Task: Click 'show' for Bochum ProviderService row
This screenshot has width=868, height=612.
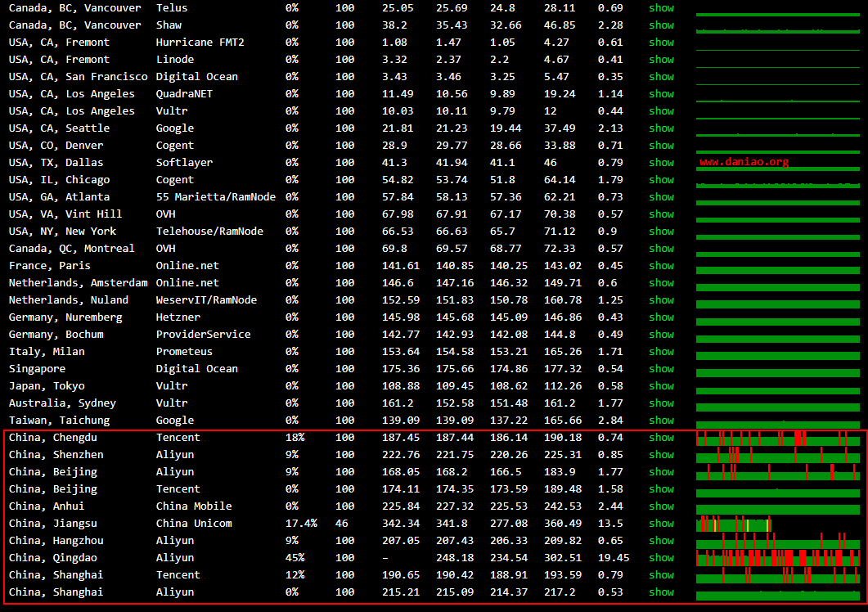Action: click(x=661, y=335)
